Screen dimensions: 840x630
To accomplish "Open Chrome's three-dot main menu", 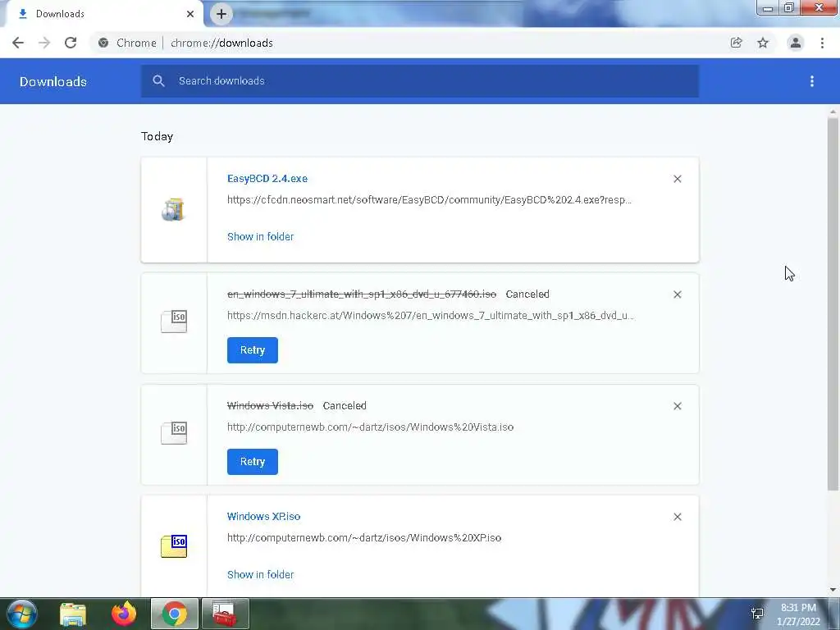I will click(822, 43).
